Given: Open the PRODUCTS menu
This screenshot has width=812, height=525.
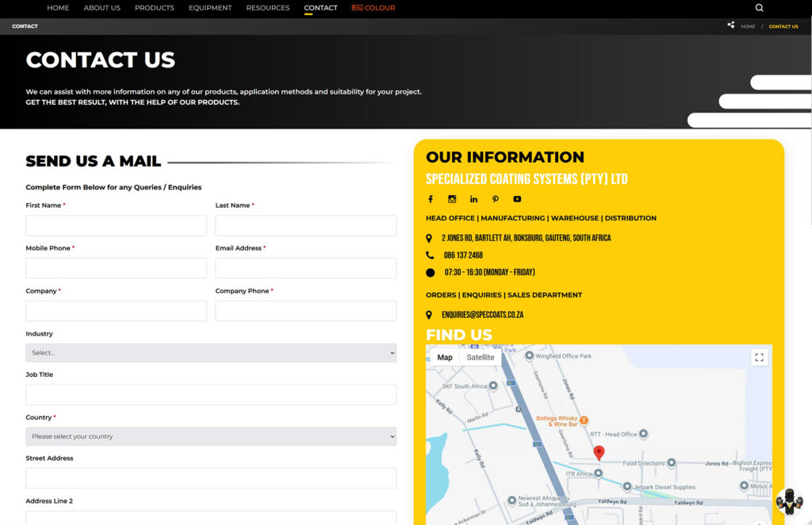Looking at the screenshot, I should click(155, 8).
